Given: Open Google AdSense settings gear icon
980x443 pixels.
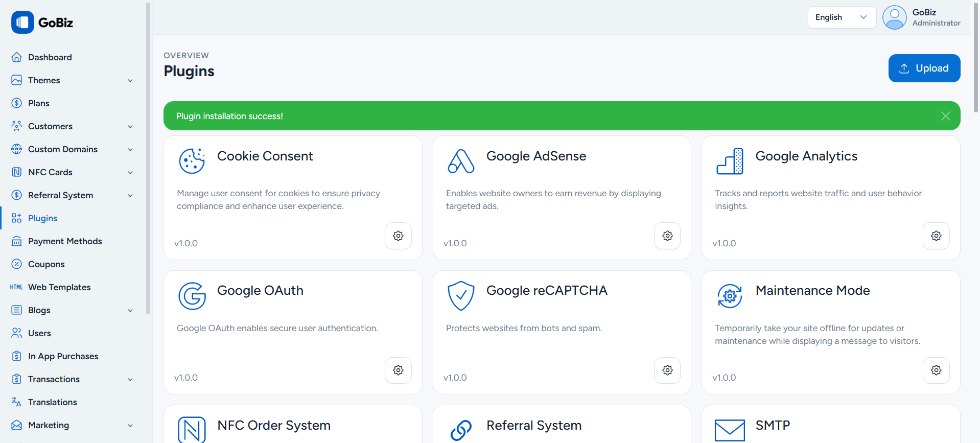Looking at the screenshot, I should [667, 236].
